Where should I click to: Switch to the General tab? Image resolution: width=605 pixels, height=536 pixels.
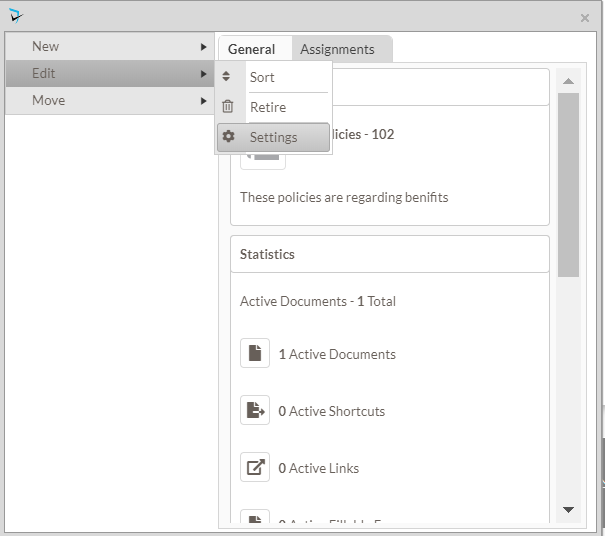tap(252, 49)
